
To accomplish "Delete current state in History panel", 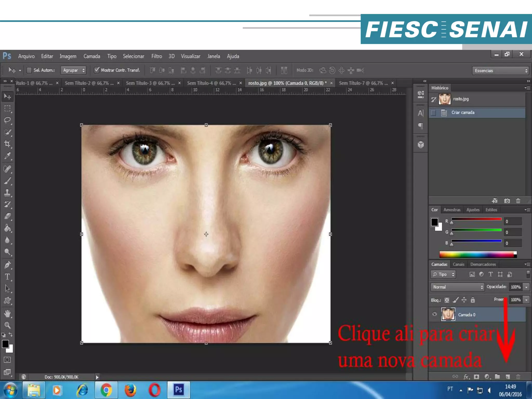I will (518, 201).
